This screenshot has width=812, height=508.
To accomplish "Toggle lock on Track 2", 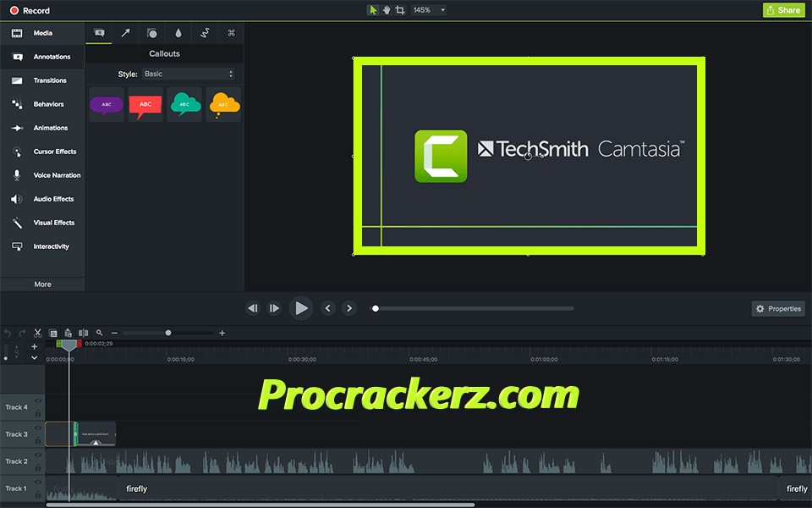I will (38, 467).
